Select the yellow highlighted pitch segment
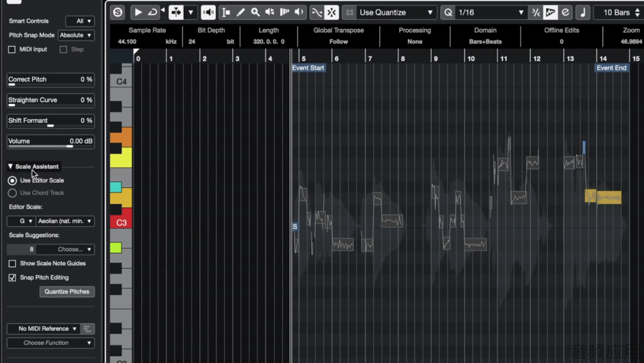 pyautogui.click(x=609, y=198)
